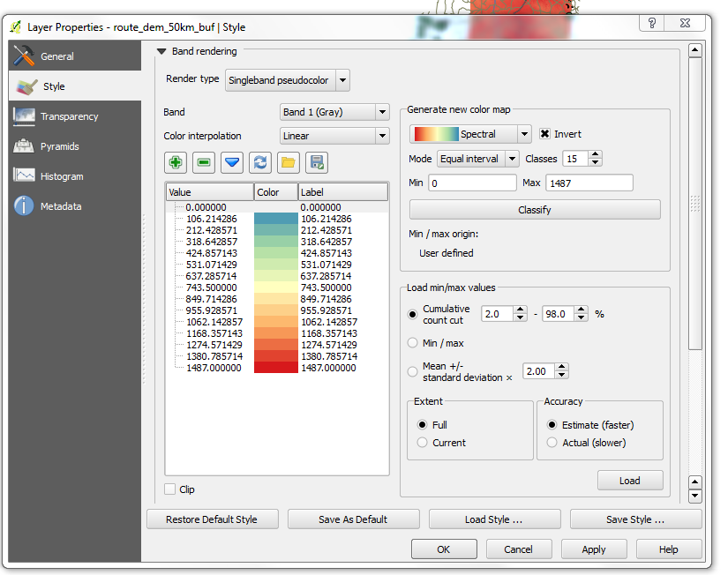Click the Load min/max values button
This screenshot has height=575, width=728.
(630, 481)
